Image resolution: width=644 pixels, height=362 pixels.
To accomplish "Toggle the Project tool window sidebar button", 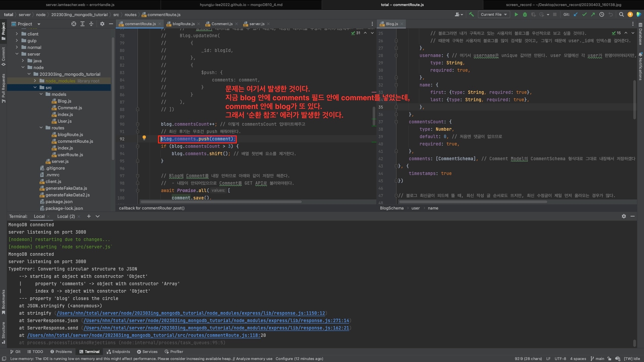I will tap(3, 31).
